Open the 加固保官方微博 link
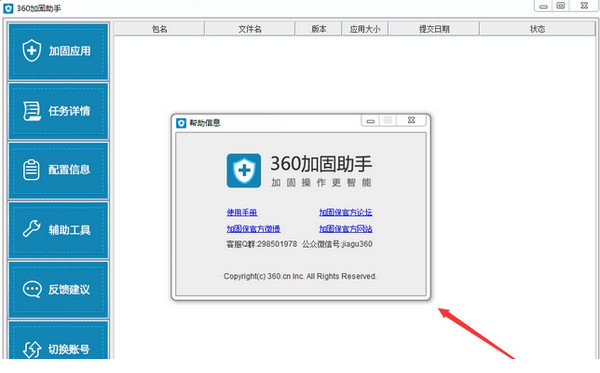This screenshot has width=600, height=373. click(x=253, y=229)
